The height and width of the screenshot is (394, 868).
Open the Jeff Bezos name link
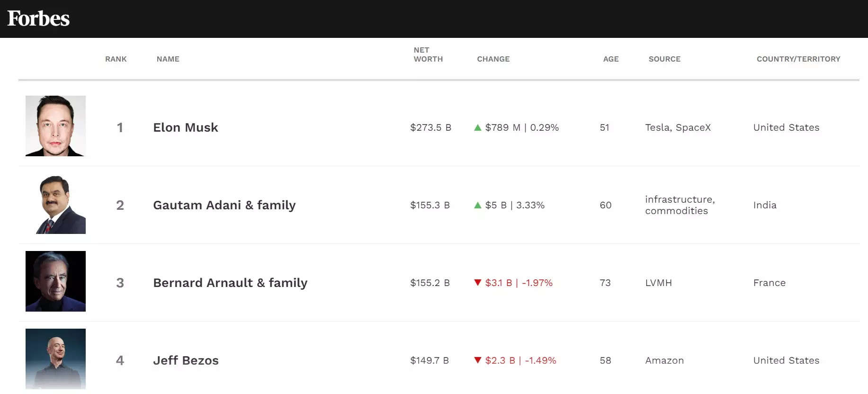[x=186, y=360]
